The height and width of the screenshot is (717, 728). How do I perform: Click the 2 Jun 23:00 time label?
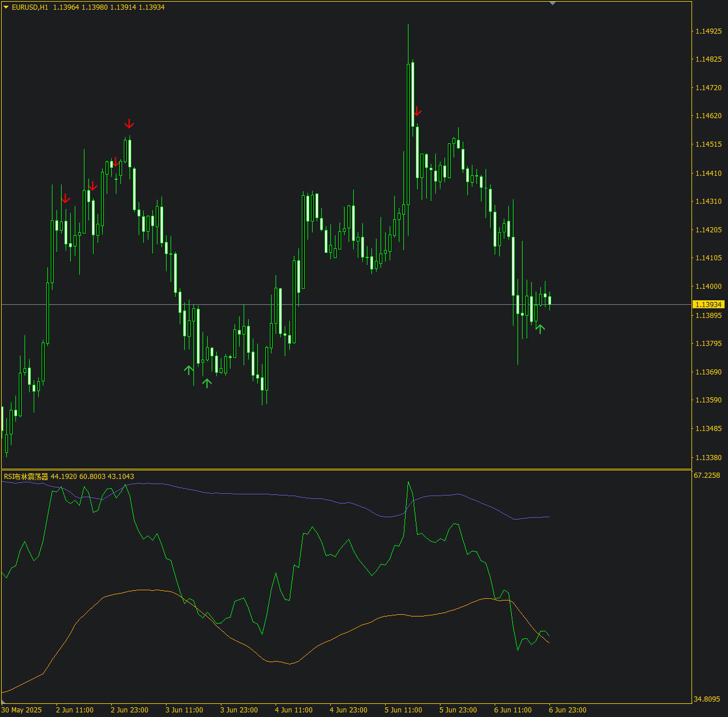point(130,710)
